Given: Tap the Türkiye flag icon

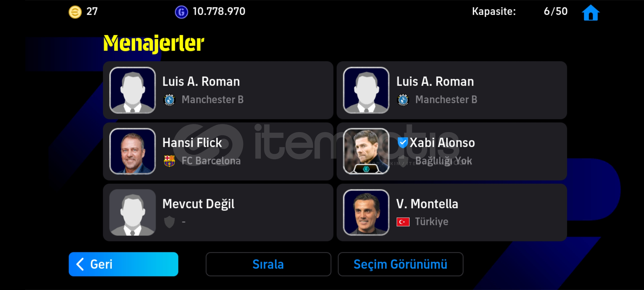Looking at the screenshot, I should (x=403, y=222).
